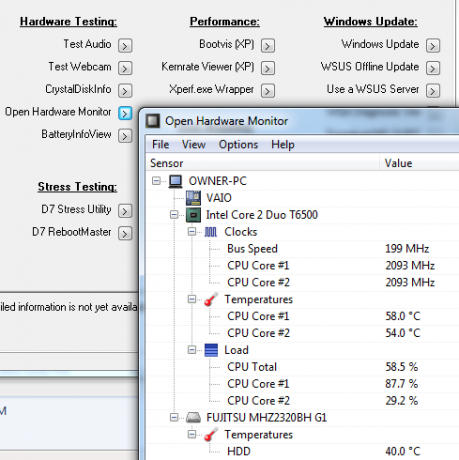
Task: Collapse the FUJITSU MHZ2320BH G1 node
Action: tap(174, 417)
